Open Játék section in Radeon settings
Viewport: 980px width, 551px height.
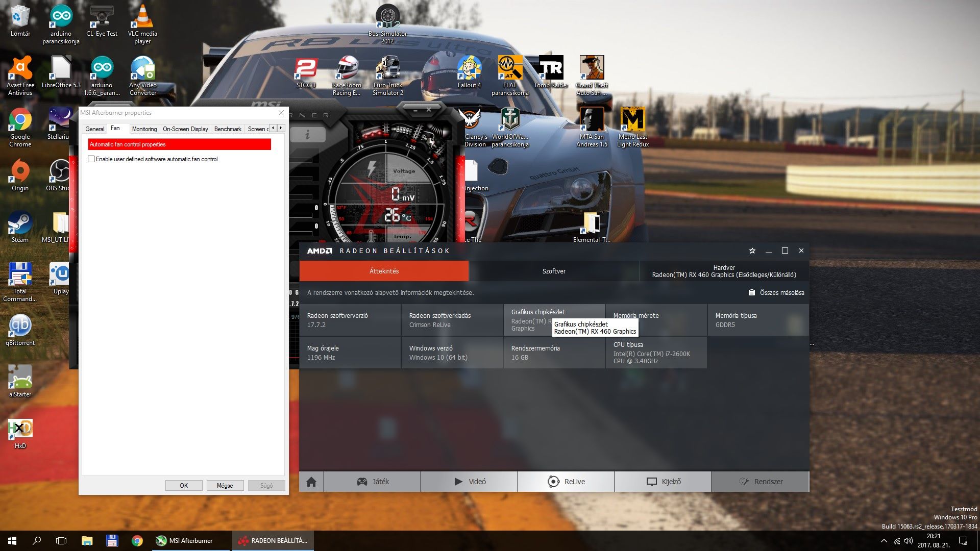(373, 482)
